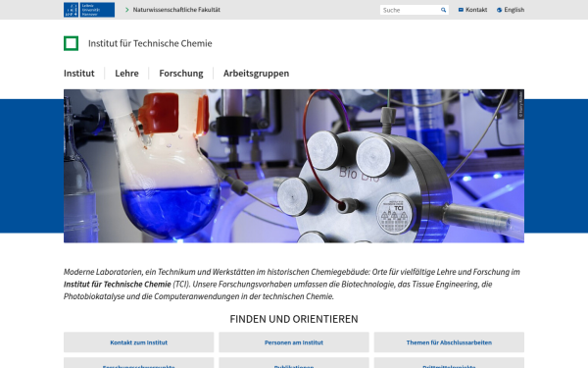Viewport: 588px width, 368px height.
Task: Open the Institut menu
Action: point(78,74)
